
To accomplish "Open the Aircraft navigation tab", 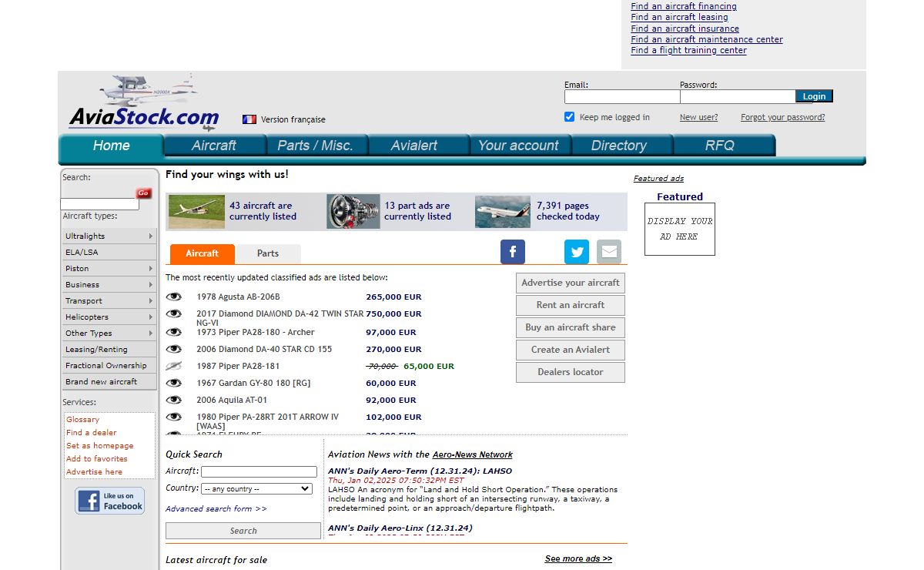I will [x=214, y=146].
